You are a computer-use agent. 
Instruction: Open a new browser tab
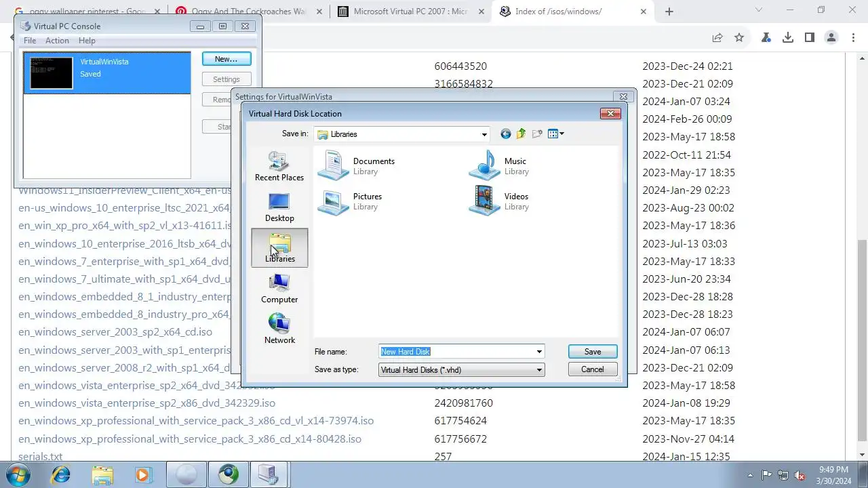[x=669, y=12]
